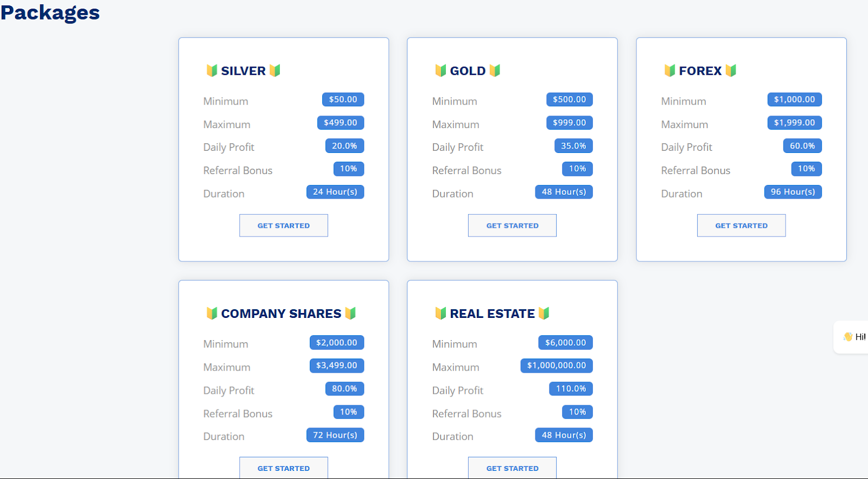868x479 pixels.
Task: Click the $500.00 minimum badge
Action: 570,100
